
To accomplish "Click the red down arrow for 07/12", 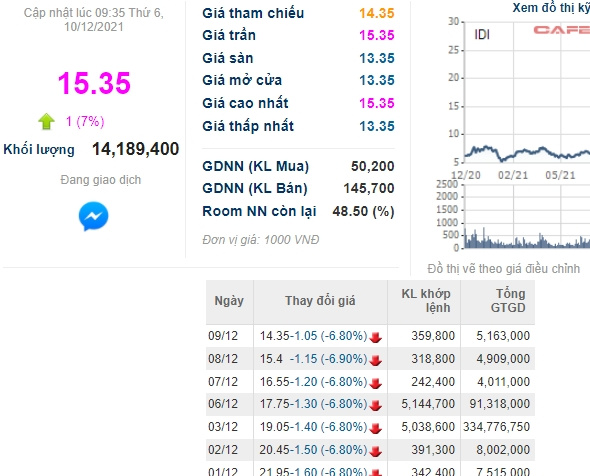I will tap(376, 383).
